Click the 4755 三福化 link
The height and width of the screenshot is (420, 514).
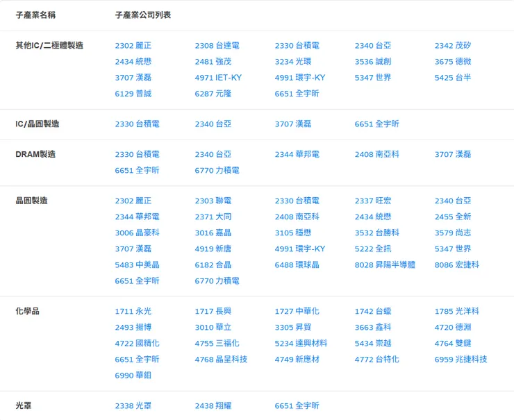pyautogui.click(x=217, y=344)
